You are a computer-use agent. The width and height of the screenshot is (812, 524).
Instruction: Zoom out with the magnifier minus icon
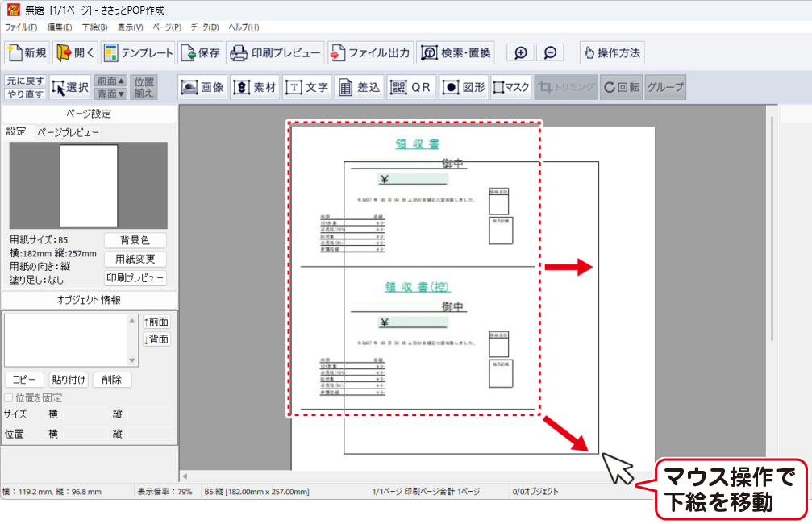(550, 53)
